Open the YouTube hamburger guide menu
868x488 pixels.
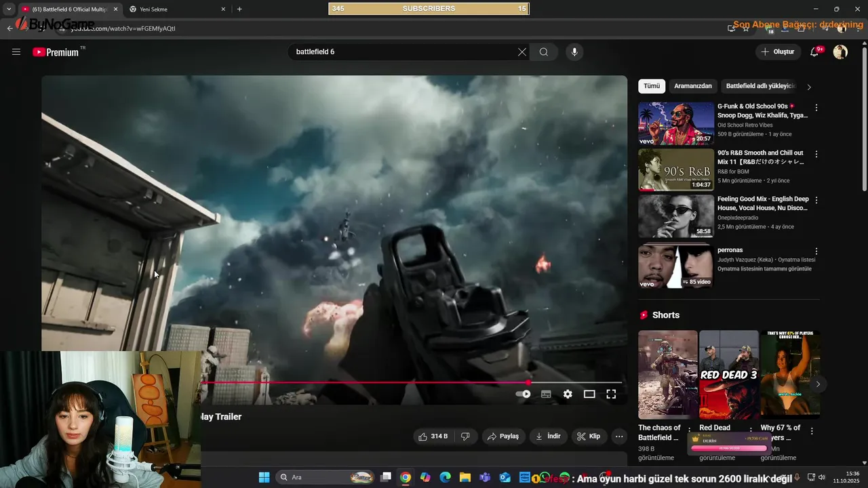tap(16, 52)
